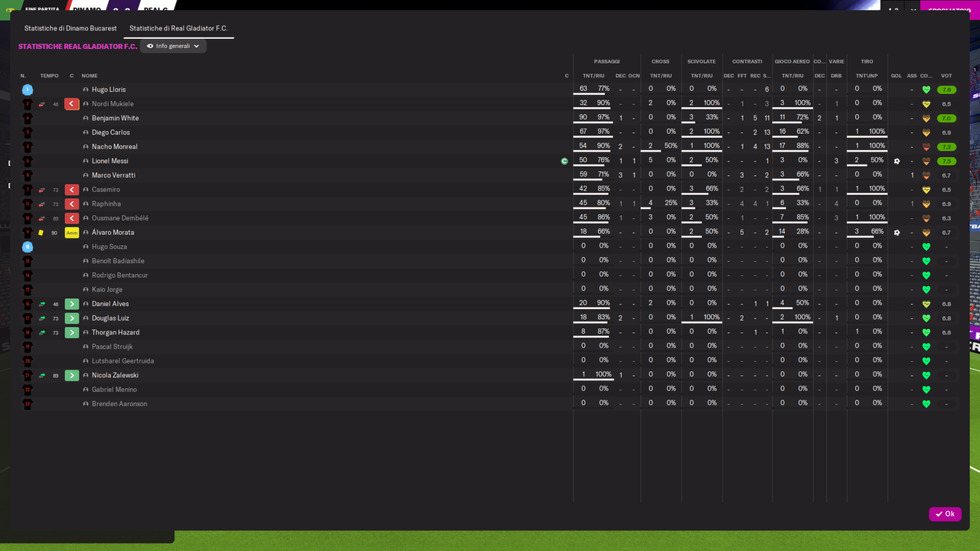980x551 pixels.
Task: Sort by TNT/RIU under SCIVOLATE
Action: [701, 76]
